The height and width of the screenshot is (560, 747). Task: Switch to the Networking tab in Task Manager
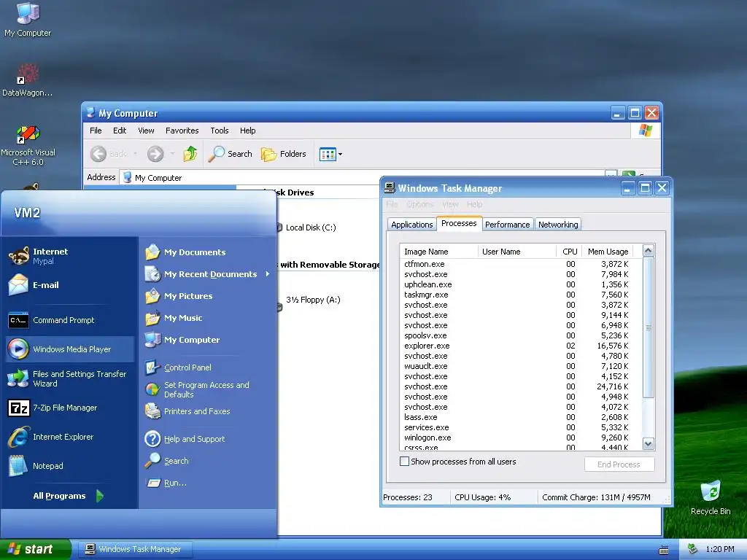click(x=558, y=225)
